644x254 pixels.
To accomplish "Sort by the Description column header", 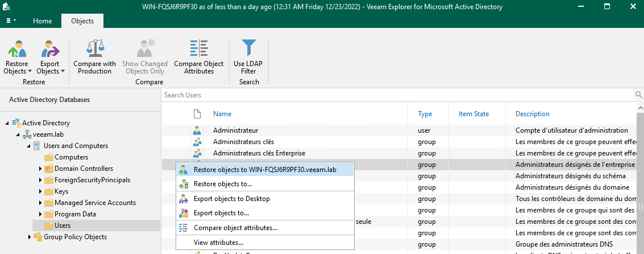I will (x=533, y=114).
